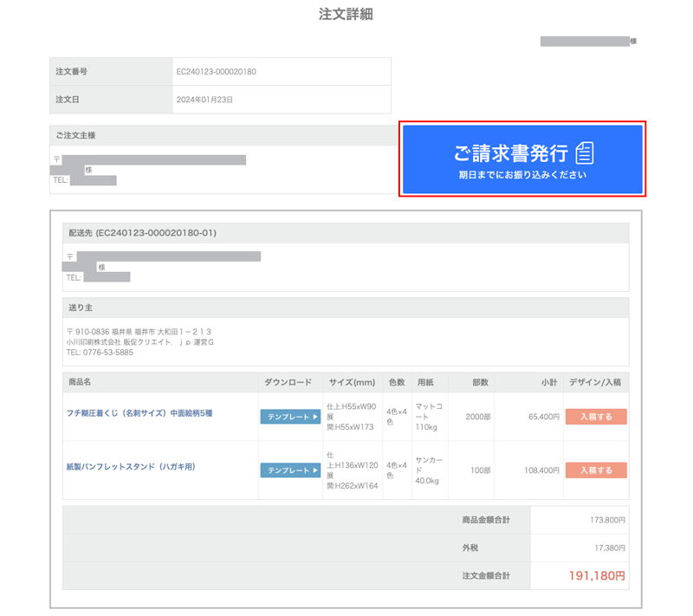Click sender phone number 0776-53-5885
The width and height of the screenshot is (693, 616).
coord(107,353)
